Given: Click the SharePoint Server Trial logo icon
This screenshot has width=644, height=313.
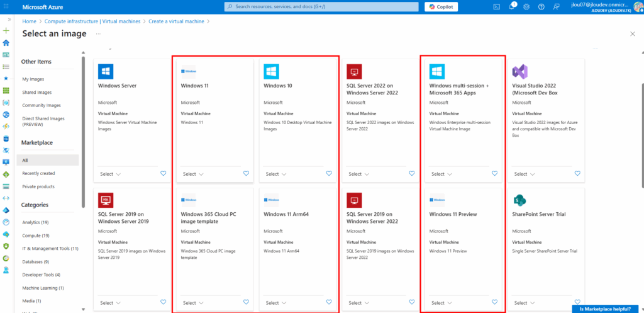Looking at the screenshot, I should coord(520,201).
